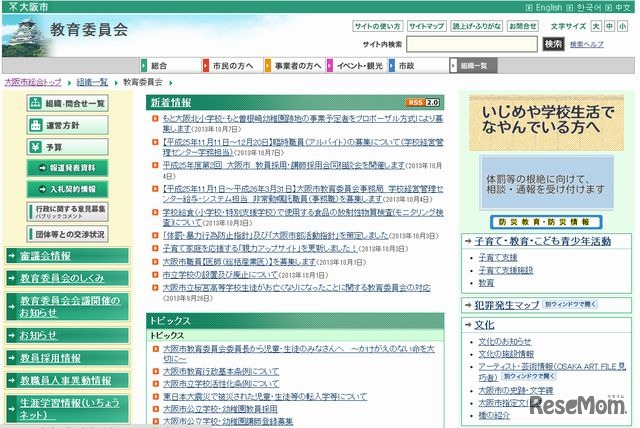Image resolution: width=640 pixels, height=428 pixels.
Task: Open 教職員人事異動情報 sidebar menu
Action: click(67, 380)
